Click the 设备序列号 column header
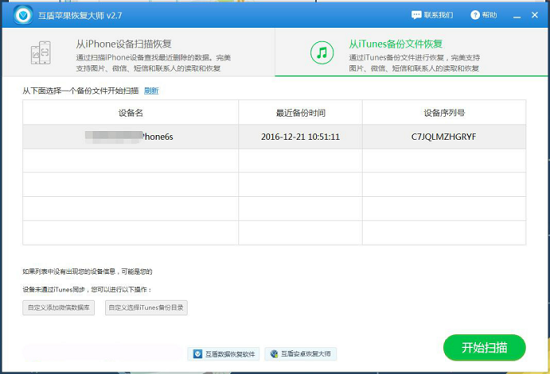Image resolution: width=550 pixels, height=374 pixels. [x=444, y=113]
